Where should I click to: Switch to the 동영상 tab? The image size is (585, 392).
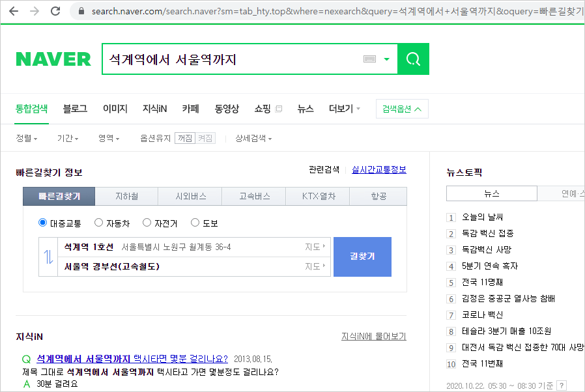coord(227,109)
